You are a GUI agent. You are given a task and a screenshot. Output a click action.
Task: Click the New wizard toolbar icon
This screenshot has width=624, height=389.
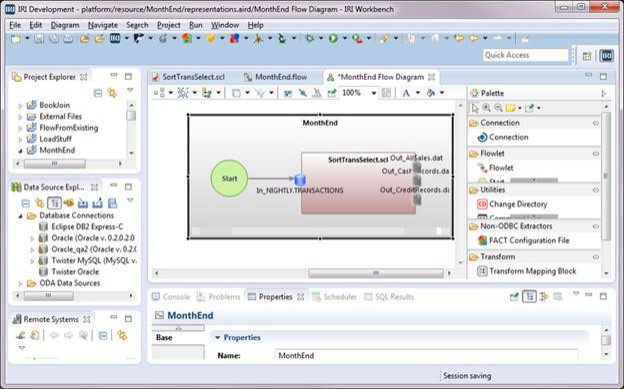click(x=16, y=39)
